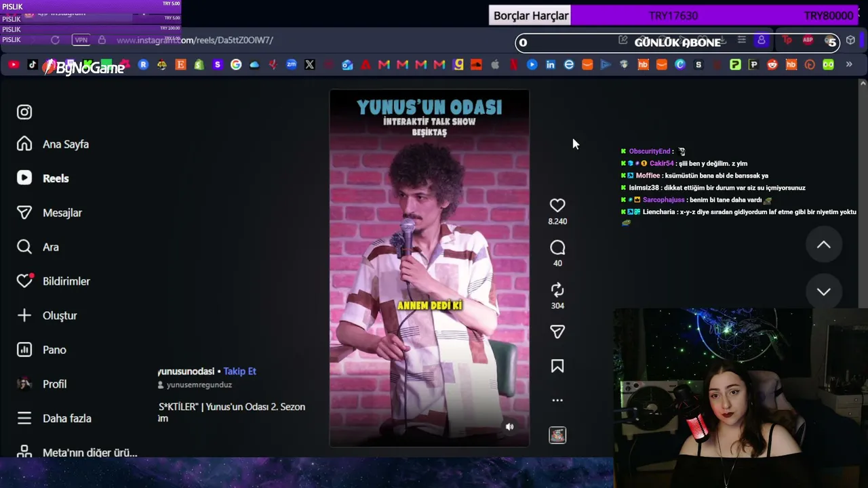Click chat username Cakir54
Viewport: 868px width, 488px height.
point(661,163)
